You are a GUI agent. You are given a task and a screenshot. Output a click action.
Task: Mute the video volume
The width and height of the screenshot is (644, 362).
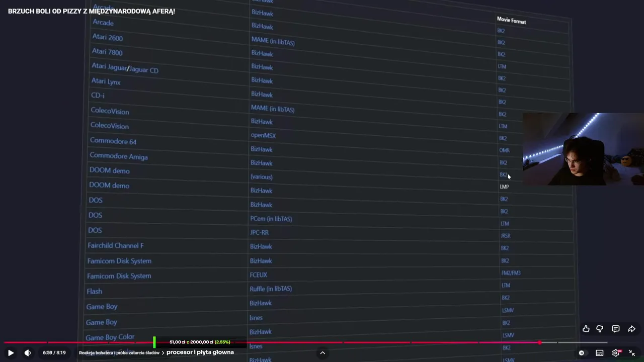click(x=28, y=353)
